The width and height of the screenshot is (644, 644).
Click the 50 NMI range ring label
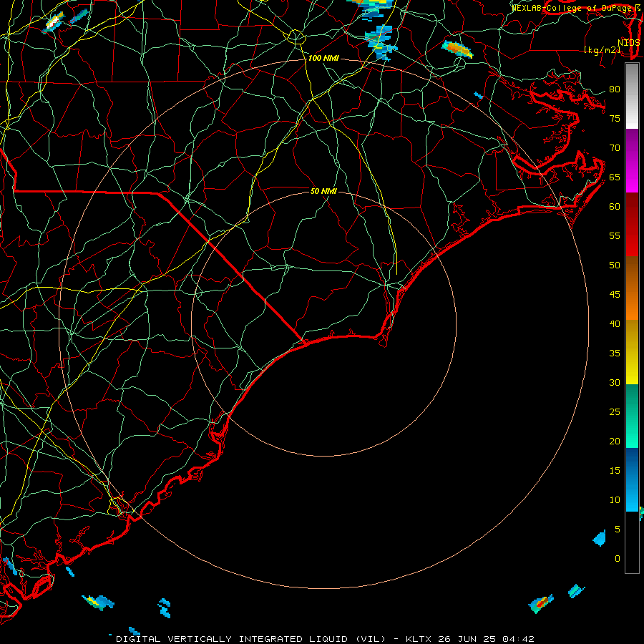pyautogui.click(x=323, y=191)
